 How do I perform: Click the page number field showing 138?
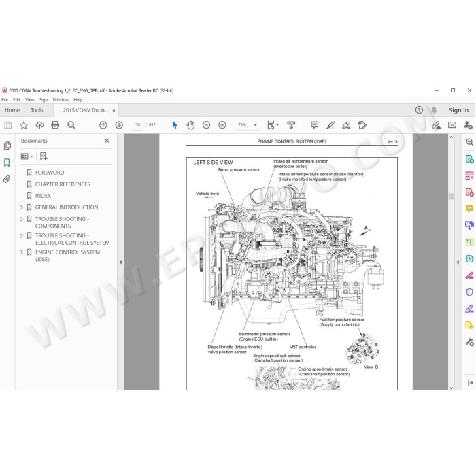(137, 125)
